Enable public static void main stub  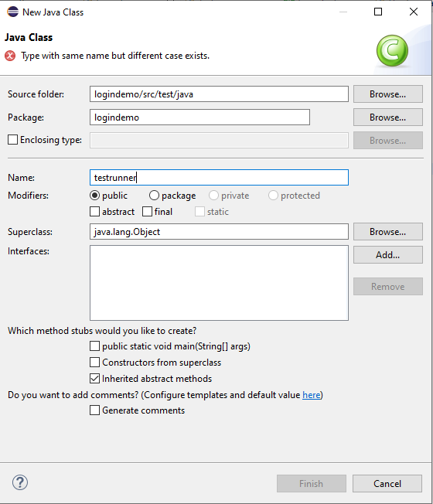click(x=94, y=346)
